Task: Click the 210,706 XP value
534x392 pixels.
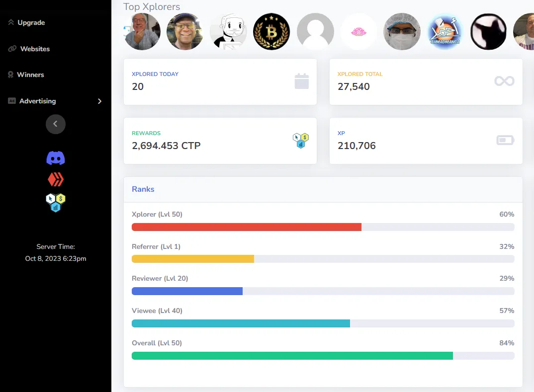Action: point(356,146)
